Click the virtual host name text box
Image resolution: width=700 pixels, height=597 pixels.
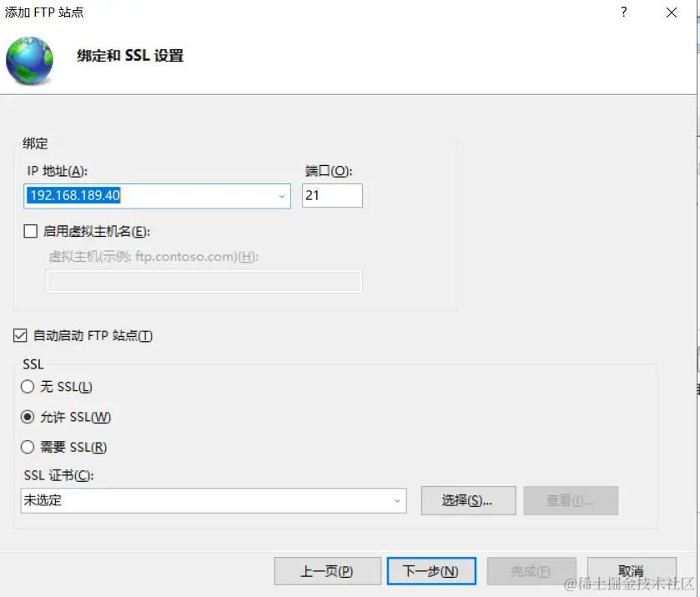[x=204, y=281]
